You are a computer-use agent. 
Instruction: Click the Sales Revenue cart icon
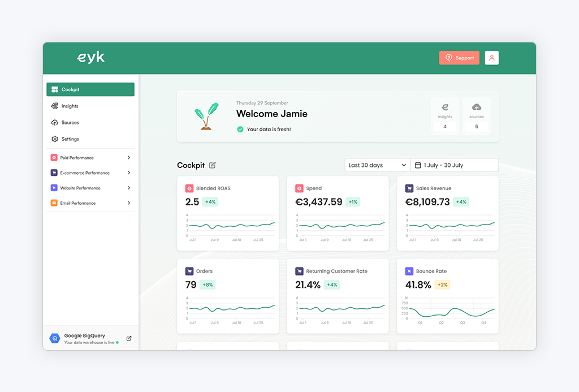tap(409, 188)
